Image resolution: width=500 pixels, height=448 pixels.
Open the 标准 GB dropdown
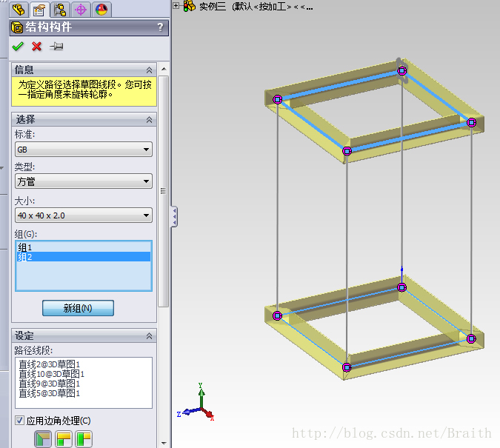coord(84,150)
